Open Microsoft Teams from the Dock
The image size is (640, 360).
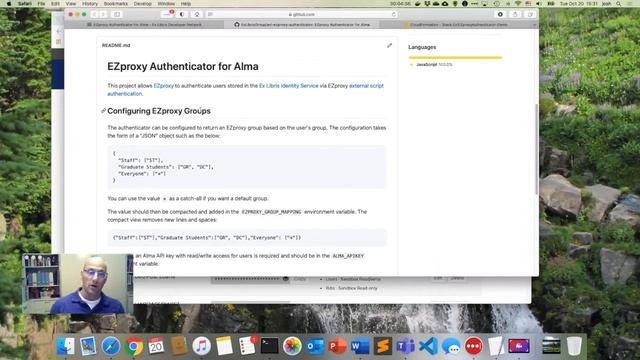405,347
